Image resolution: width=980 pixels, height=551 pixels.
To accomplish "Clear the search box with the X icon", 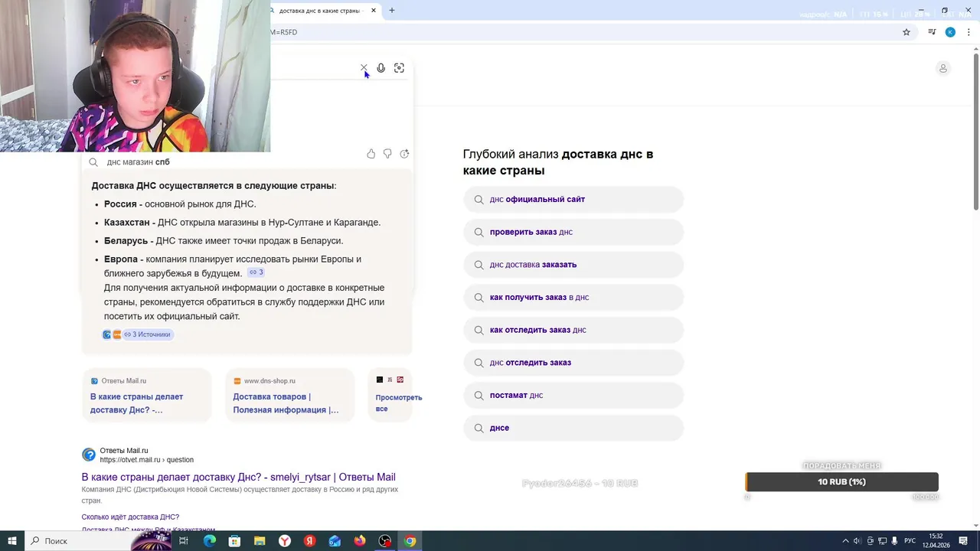I will pyautogui.click(x=364, y=68).
